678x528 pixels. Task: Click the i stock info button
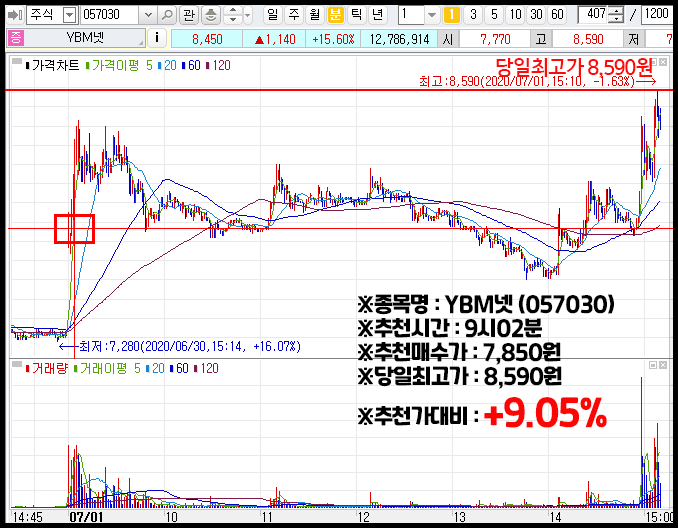pos(157,38)
